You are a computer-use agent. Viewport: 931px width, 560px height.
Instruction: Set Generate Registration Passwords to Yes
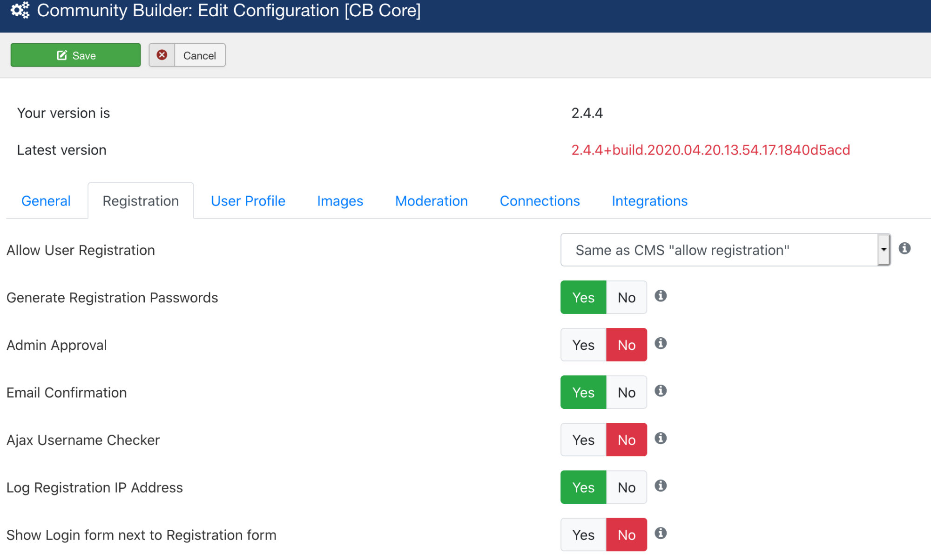(583, 297)
